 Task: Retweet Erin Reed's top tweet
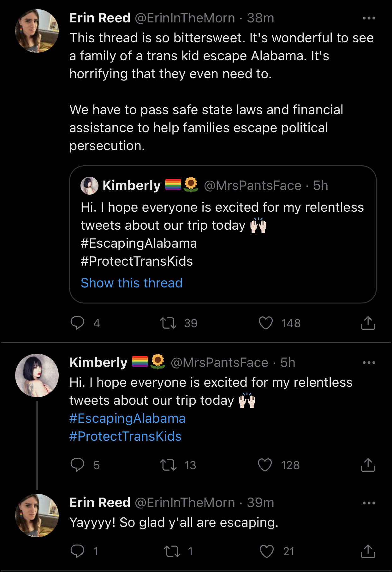click(x=168, y=323)
